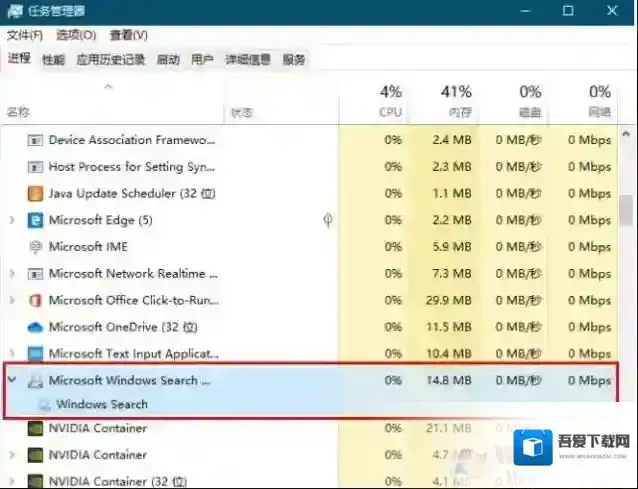Expand the Microsoft Edge (5) process group
The image size is (638, 489).
pyautogui.click(x=12, y=220)
